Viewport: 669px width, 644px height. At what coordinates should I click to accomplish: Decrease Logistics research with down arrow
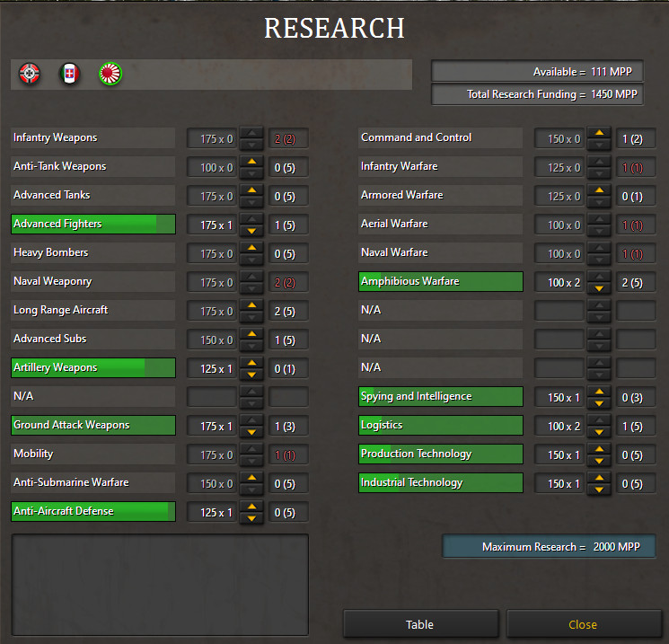tap(599, 432)
